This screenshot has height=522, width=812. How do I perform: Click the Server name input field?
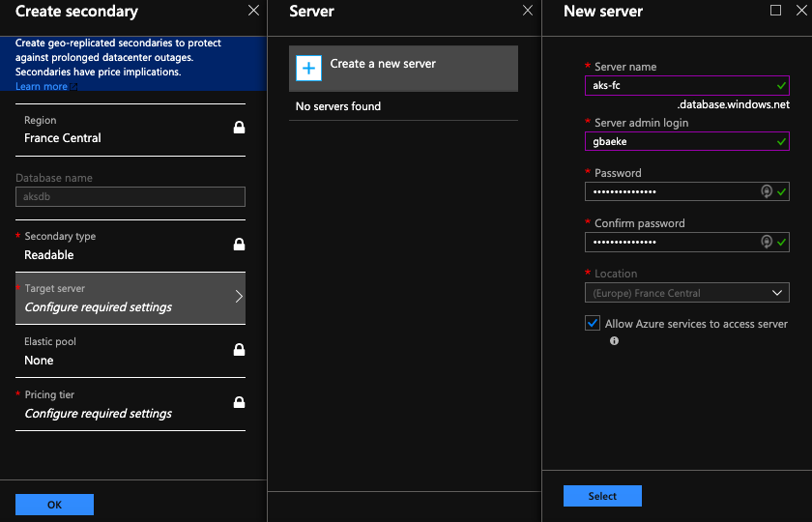tap(677, 85)
